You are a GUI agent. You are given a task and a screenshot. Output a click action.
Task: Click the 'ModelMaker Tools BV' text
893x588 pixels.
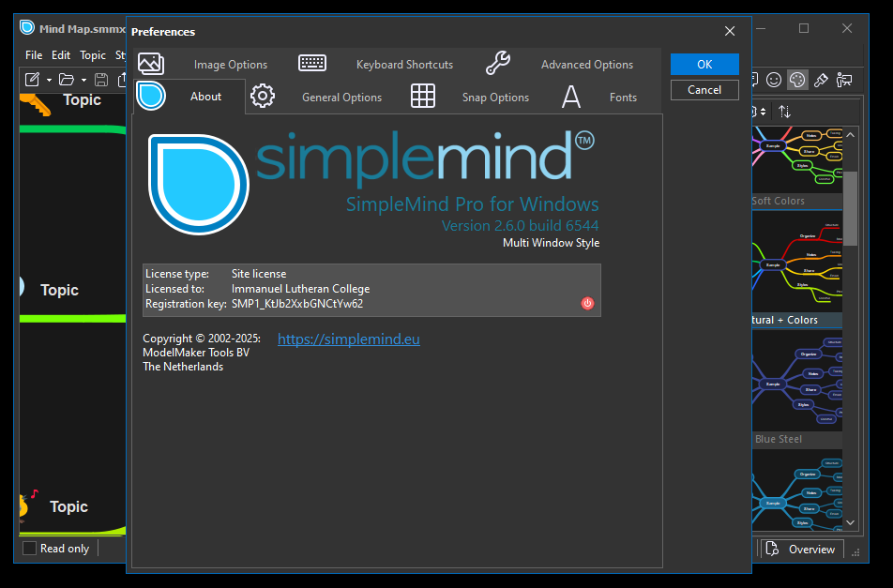click(196, 353)
